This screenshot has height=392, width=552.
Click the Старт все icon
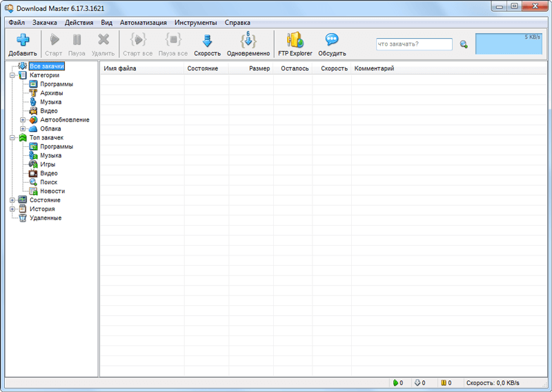click(138, 39)
